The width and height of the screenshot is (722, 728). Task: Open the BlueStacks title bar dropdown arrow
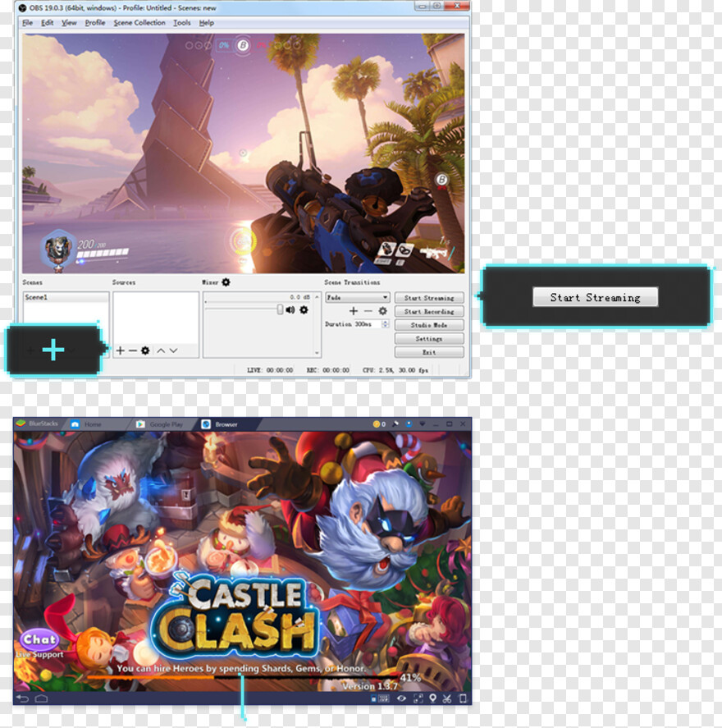click(423, 424)
